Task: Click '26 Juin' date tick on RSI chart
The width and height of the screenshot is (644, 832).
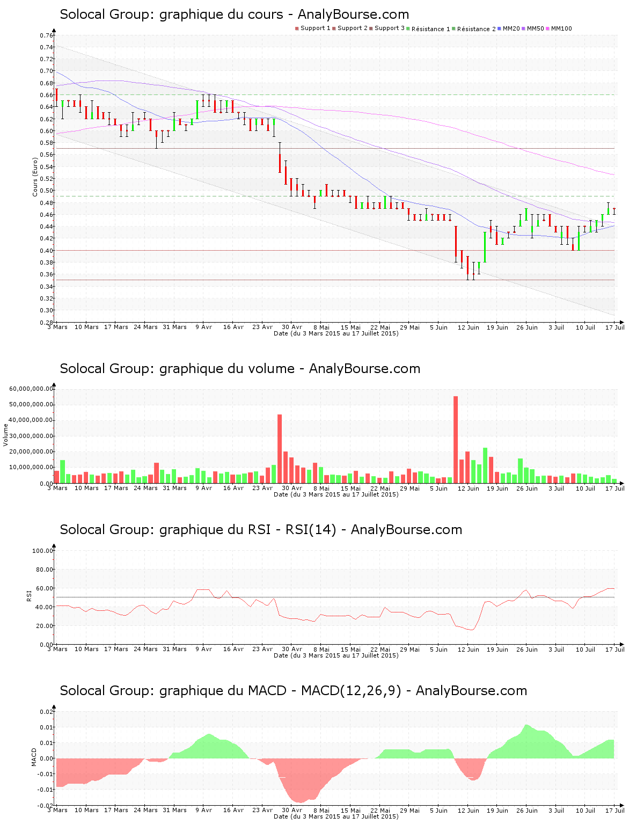Action: 527,649
